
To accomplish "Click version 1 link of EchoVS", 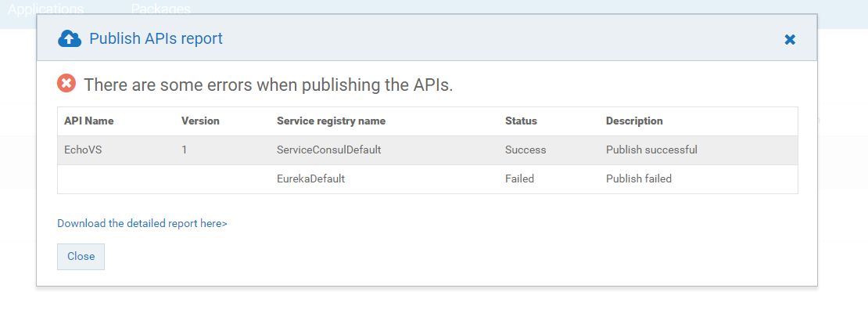I will tap(185, 150).
